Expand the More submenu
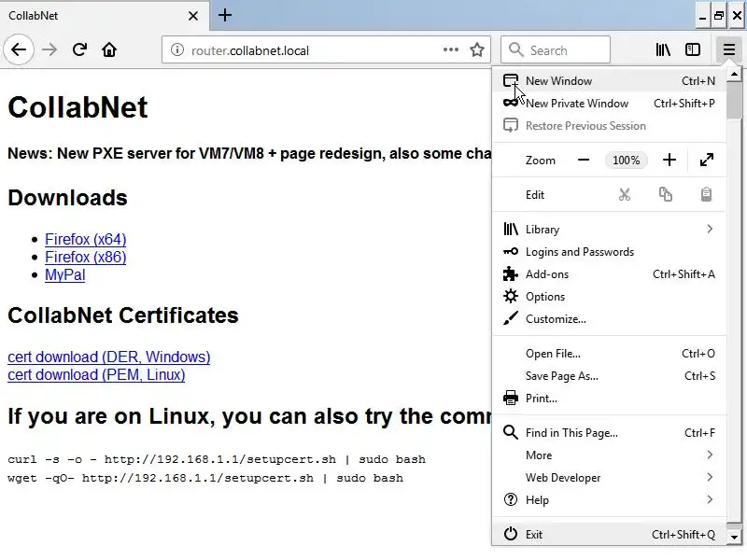Screen dimensions: 747x560 610,455
